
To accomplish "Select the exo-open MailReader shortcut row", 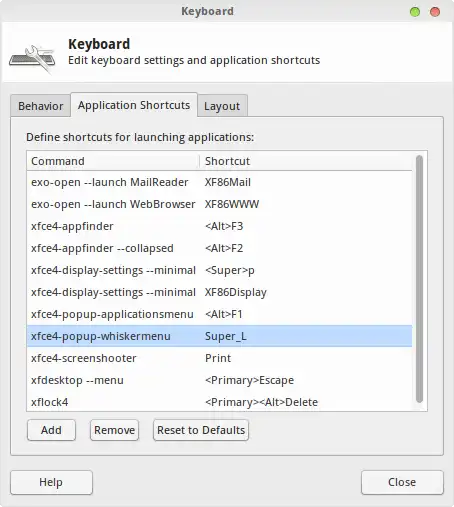I will (219, 182).
